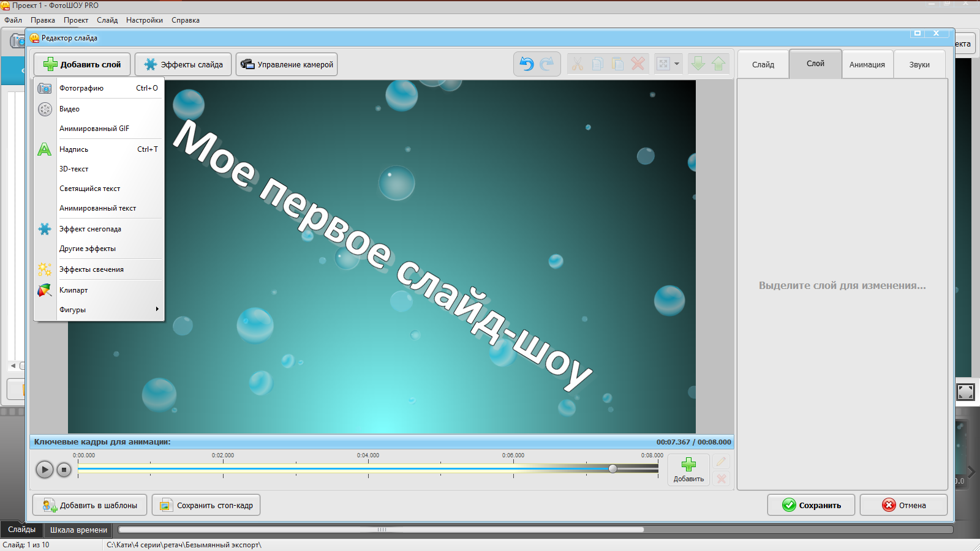The width and height of the screenshot is (980, 551).
Task: Choose Video from add layer menu
Action: [x=99, y=109]
